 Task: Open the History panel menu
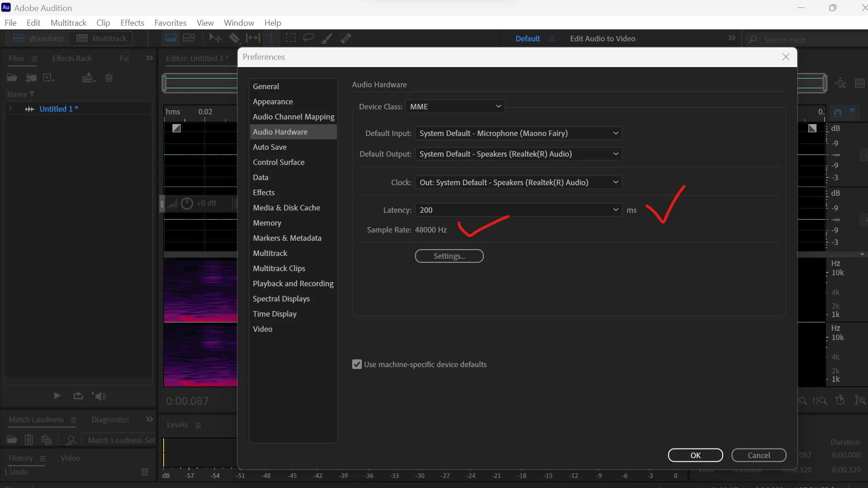[43, 459]
